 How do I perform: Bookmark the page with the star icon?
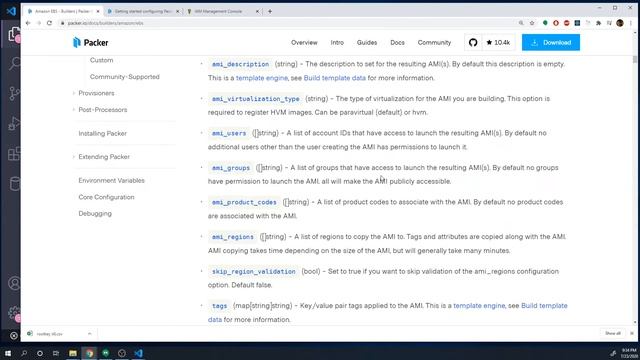click(x=532, y=23)
